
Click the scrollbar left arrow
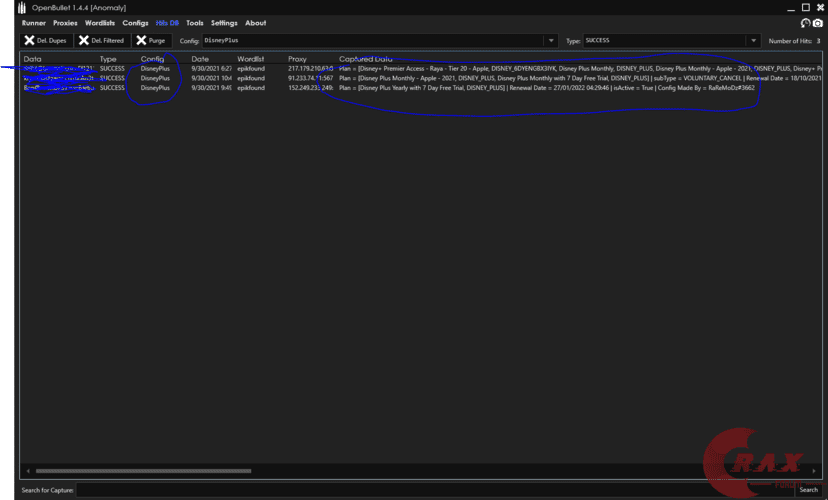pyautogui.click(x=28, y=471)
